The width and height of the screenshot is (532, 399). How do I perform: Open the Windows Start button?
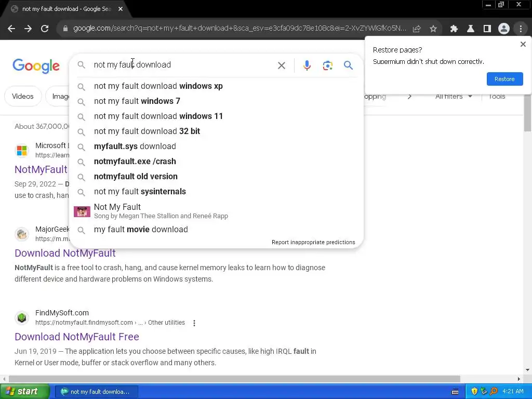tap(24, 392)
